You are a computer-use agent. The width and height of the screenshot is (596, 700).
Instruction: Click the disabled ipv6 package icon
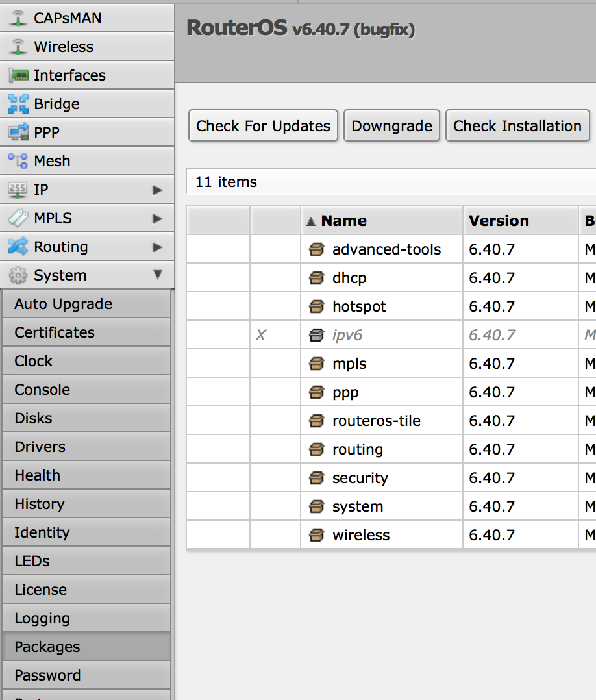tap(317, 335)
